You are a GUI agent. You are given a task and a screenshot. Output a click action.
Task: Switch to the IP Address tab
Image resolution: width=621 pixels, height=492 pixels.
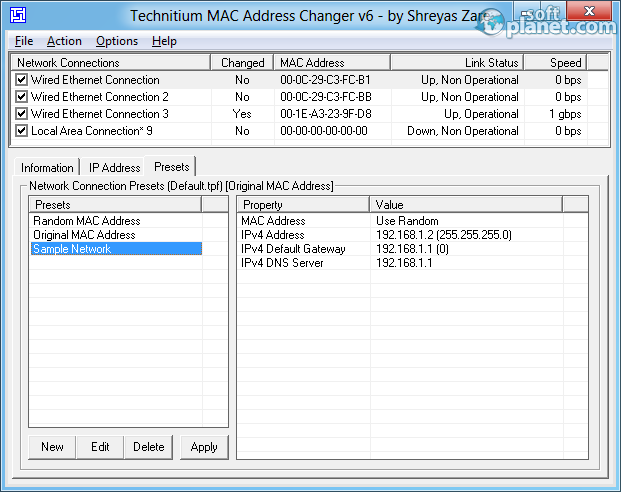114,168
